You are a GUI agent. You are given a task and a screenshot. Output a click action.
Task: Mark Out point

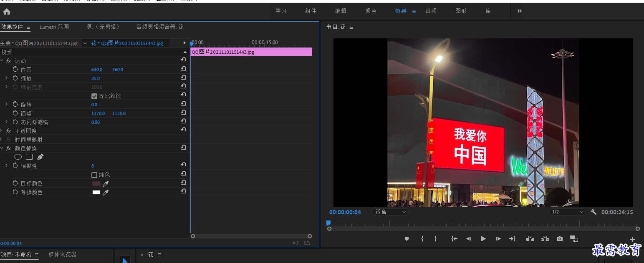pyautogui.click(x=435, y=239)
